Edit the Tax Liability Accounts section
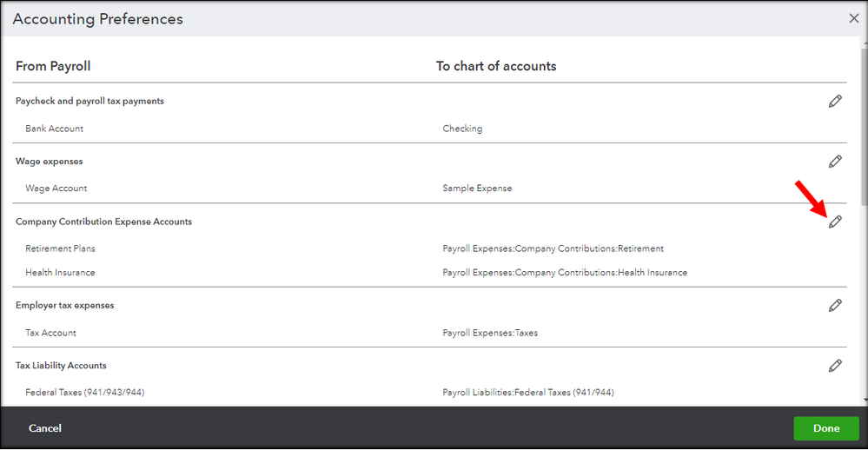This screenshot has width=868, height=450. 835,366
